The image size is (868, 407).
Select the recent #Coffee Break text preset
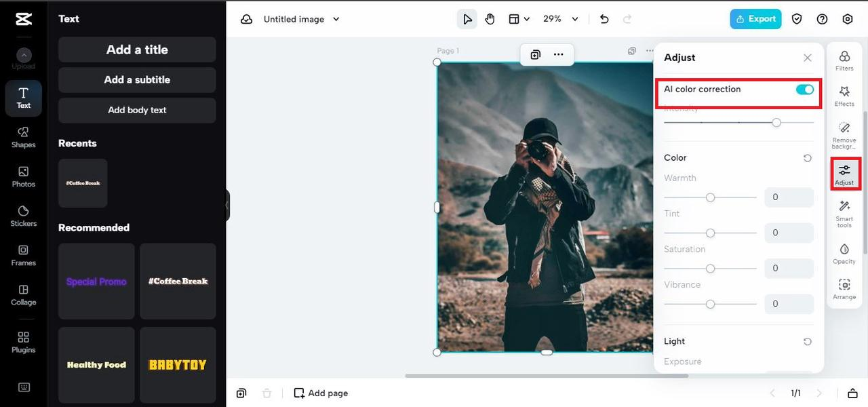[83, 183]
